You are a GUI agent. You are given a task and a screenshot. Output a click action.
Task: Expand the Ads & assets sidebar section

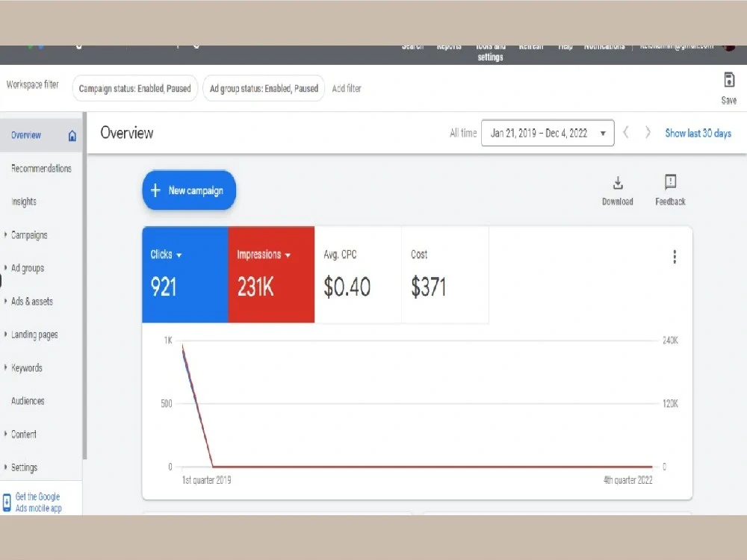(5, 301)
